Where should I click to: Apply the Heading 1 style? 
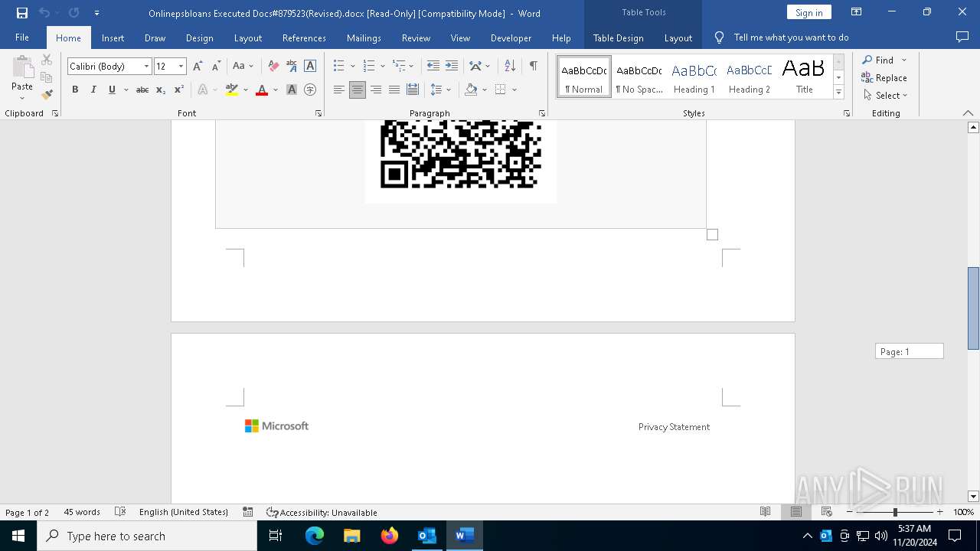(x=694, y=77)
